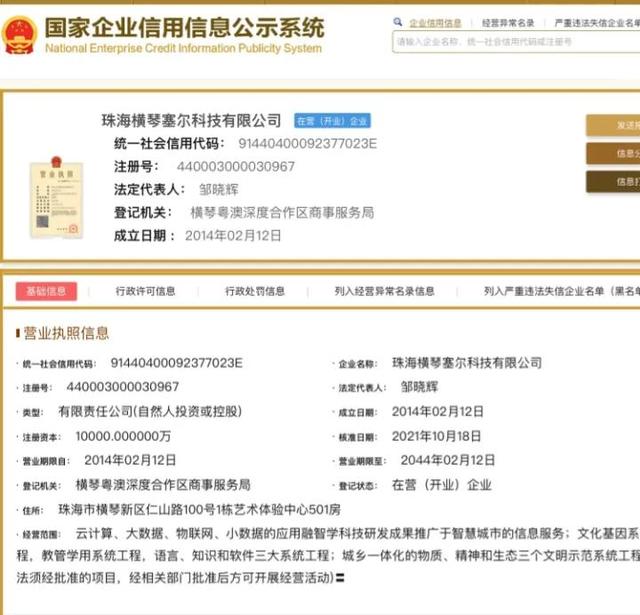This screenshot has height=615, width=640.
Task: Click 登记机关 value in license section
Action: tap(163, 485)
